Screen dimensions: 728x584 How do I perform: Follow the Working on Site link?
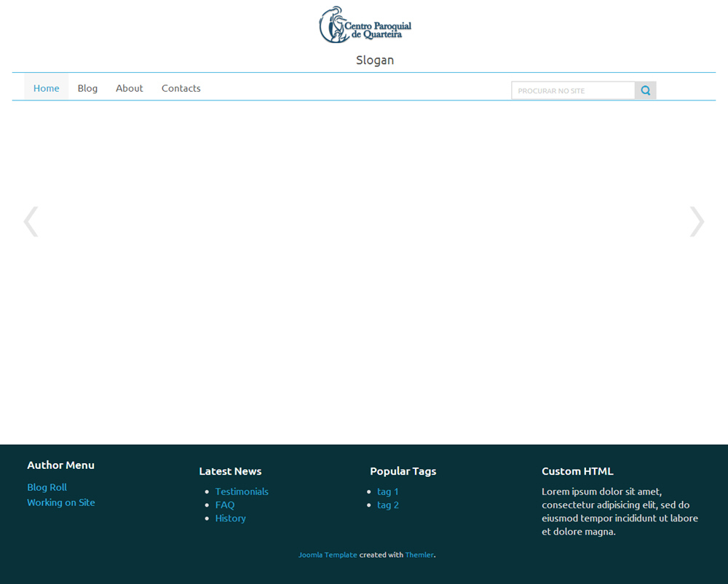[x=61, y=502]
